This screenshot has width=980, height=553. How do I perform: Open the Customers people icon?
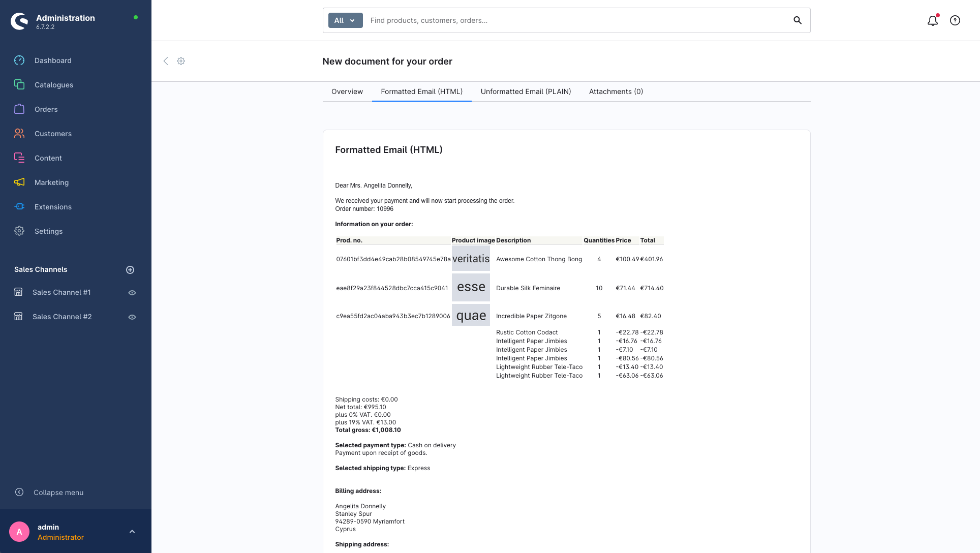pyautogui.click(x=19, y=134)
